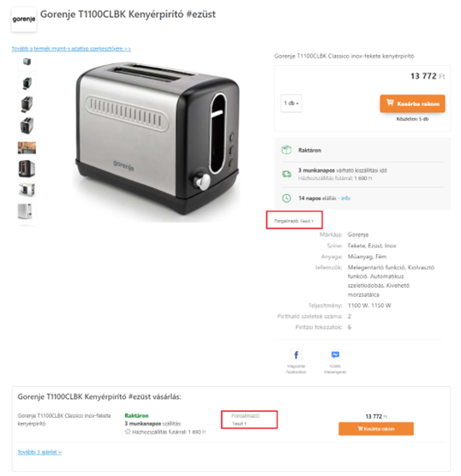Select the kitchen scene thumbnail
Image resolution: width=461 pixels, height=476 pixels.
(x=27, y=148)
